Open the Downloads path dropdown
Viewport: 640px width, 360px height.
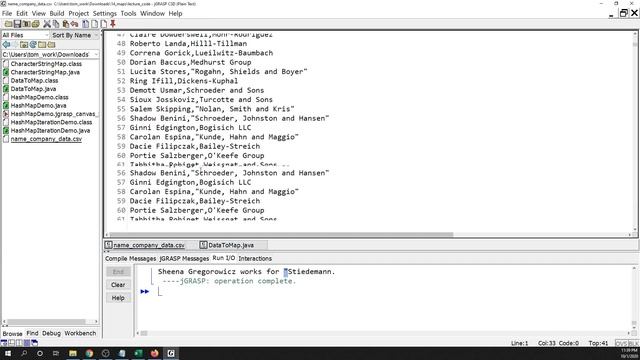[x=50, y=54]
